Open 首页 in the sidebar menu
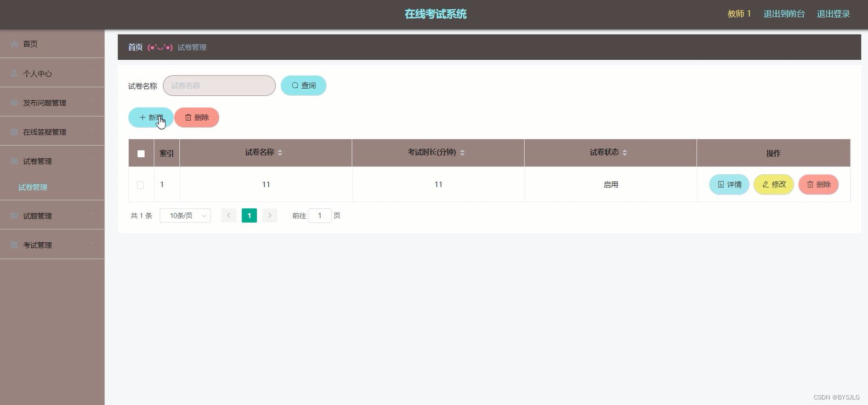The image size is (868, 405). click(52, 44)
